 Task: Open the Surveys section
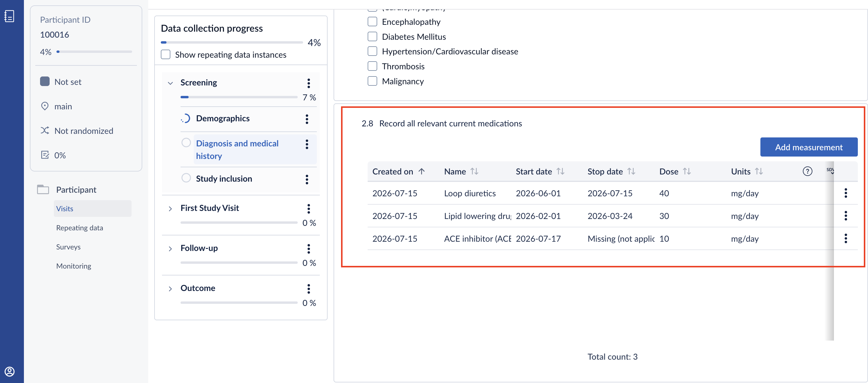(68, 247)
